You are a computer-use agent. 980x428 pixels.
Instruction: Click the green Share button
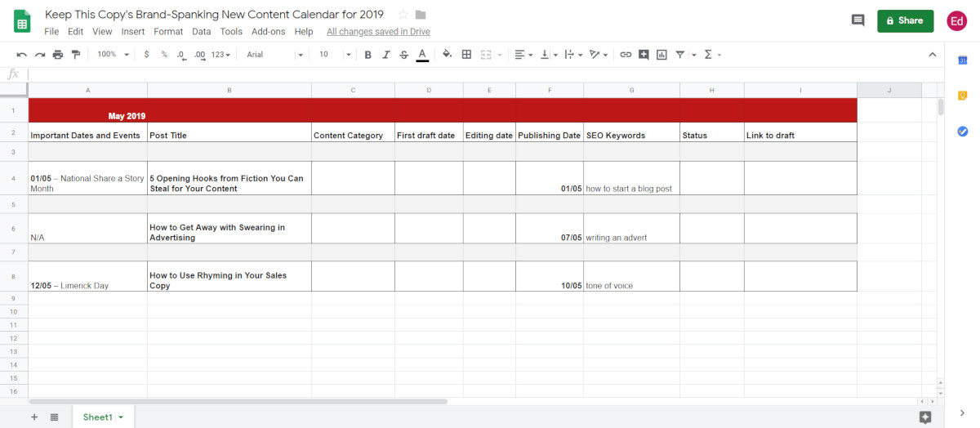(x=905, y=20)
